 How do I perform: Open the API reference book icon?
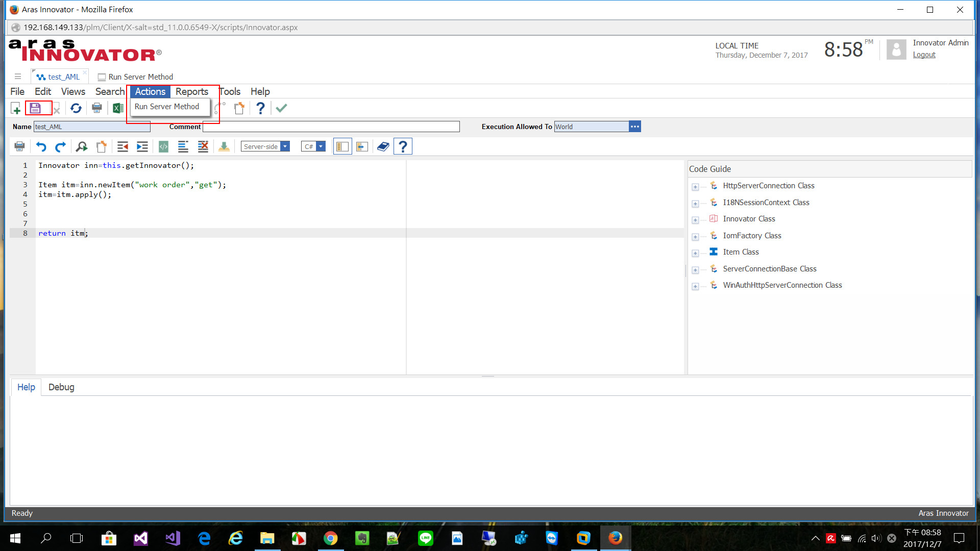pos(383,147)
